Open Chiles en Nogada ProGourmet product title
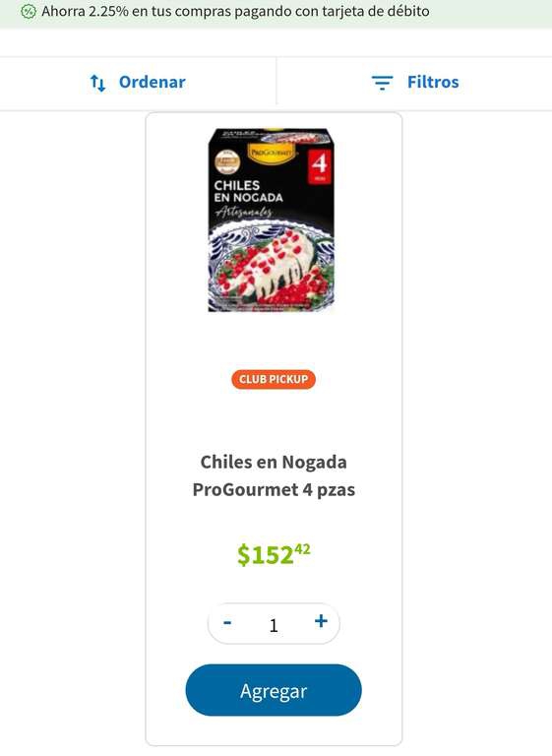The image size is (552, 756). pos(274,475)
